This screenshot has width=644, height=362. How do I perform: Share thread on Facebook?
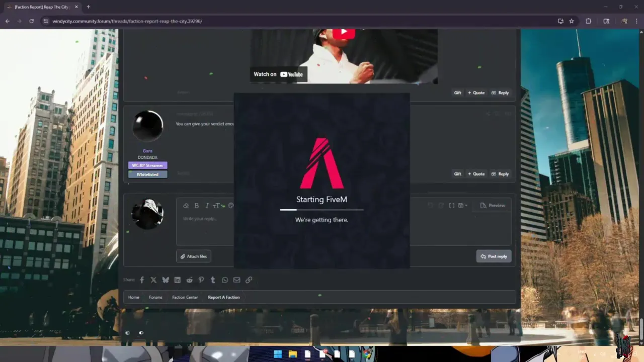point(142,280)
